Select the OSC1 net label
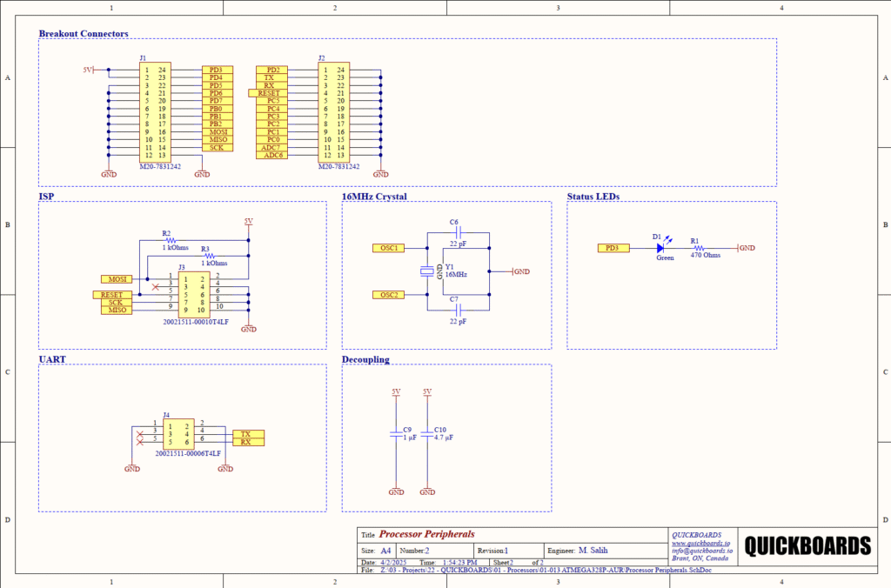This screenshot has width=891, height=588. 388,249
